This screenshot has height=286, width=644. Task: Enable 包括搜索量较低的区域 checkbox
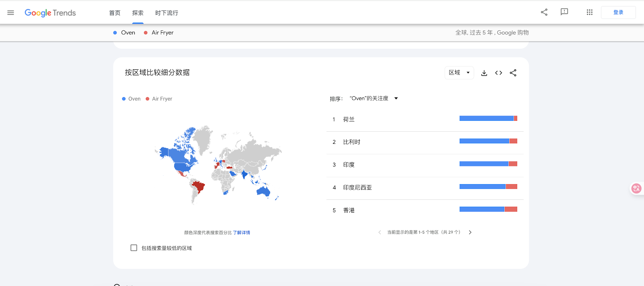pyautogui.click(x=134, y=248)
